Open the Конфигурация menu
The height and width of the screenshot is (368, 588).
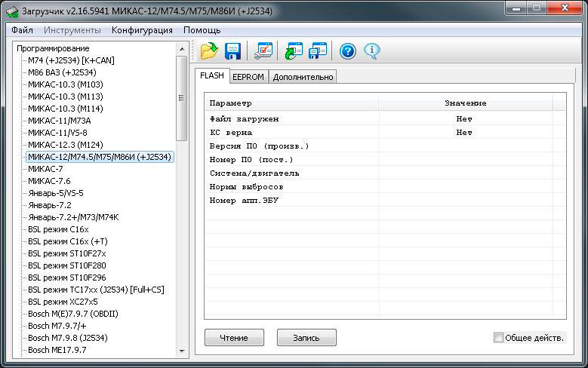(x=142, y=30)
